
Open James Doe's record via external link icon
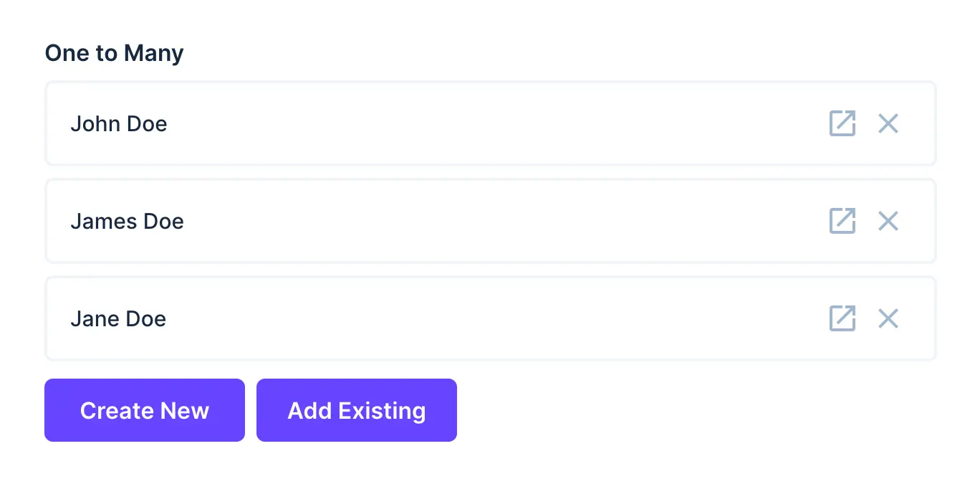(842, 221)
